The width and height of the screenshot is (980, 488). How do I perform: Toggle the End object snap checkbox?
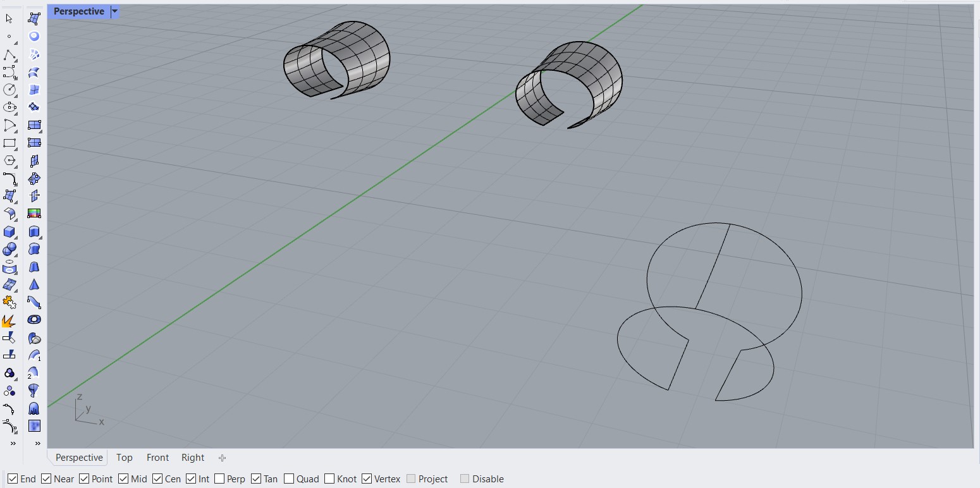tap(12, 479)
